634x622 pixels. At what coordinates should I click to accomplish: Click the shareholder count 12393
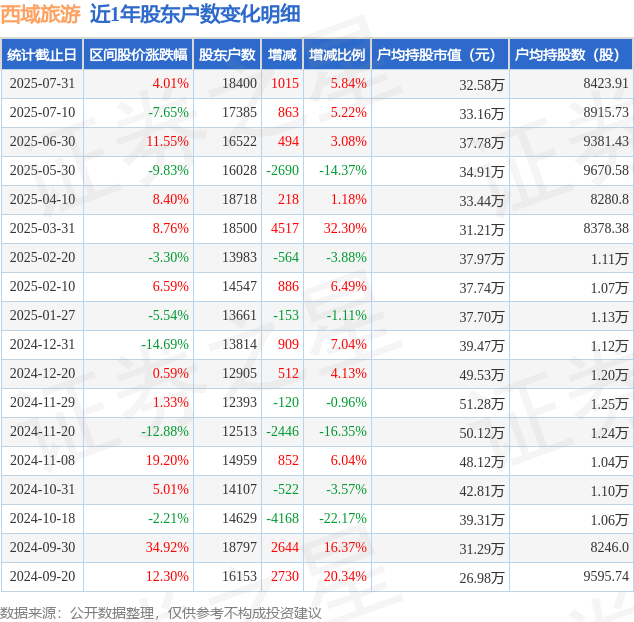(x=239, y=402)
